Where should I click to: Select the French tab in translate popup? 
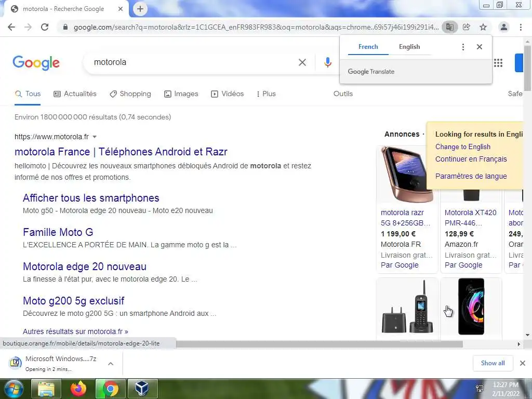point(368,47)
